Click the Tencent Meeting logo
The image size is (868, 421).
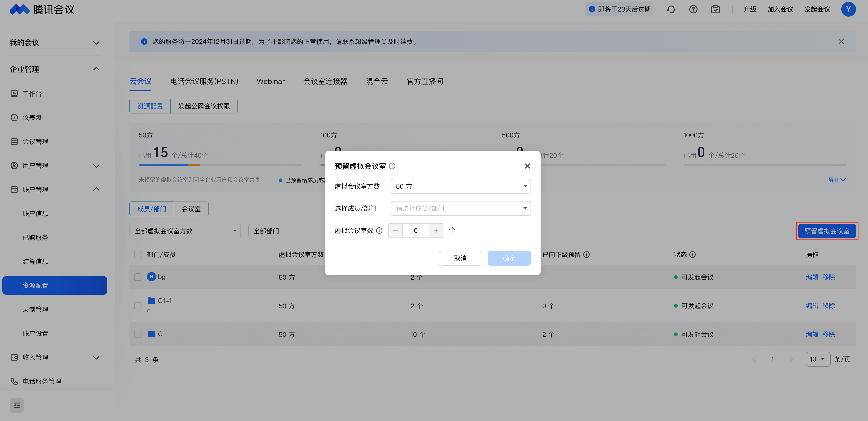42,9
